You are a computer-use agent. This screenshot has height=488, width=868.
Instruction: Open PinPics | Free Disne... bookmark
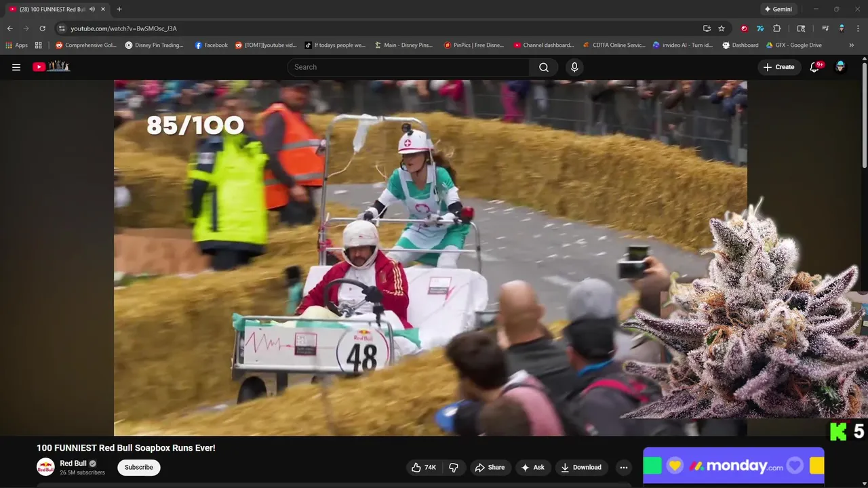pos(474,45)
